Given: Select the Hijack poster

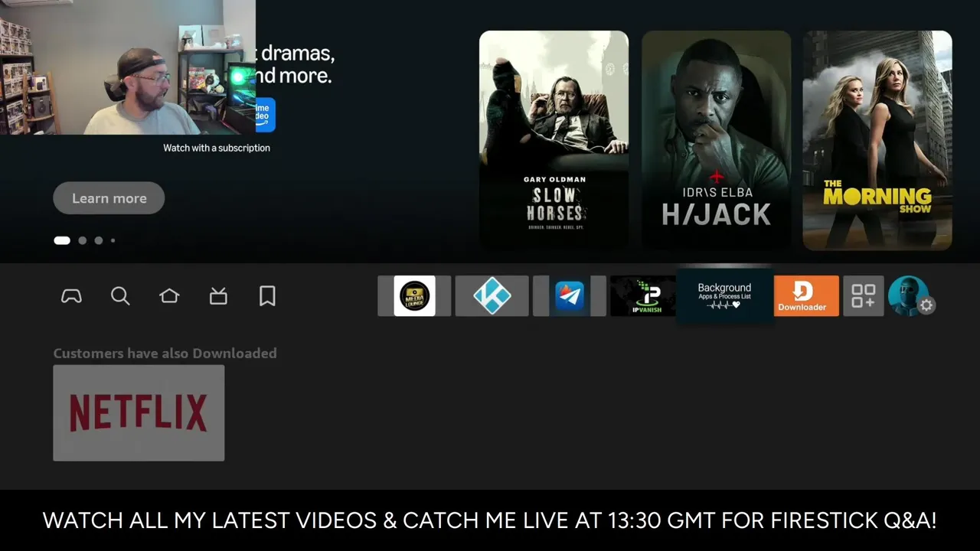Looking at the screenshot, I should [x=716, y=140].
